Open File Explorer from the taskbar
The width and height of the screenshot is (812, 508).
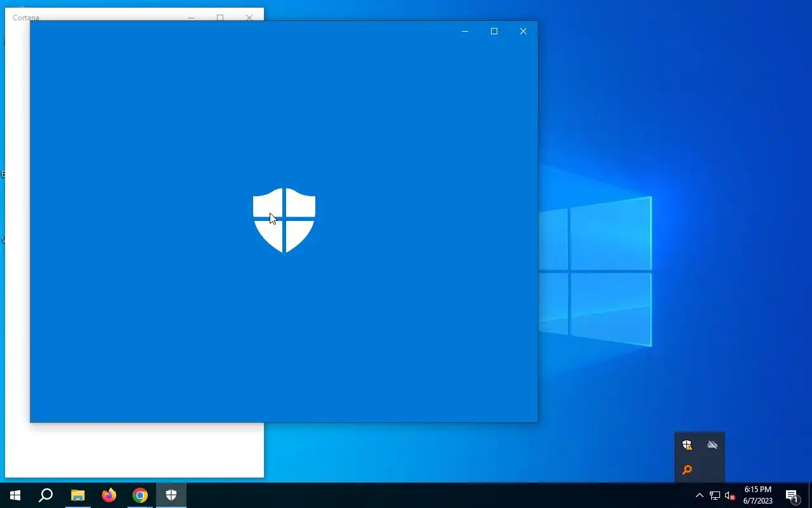pyautogui.click(x=77, y=495)
